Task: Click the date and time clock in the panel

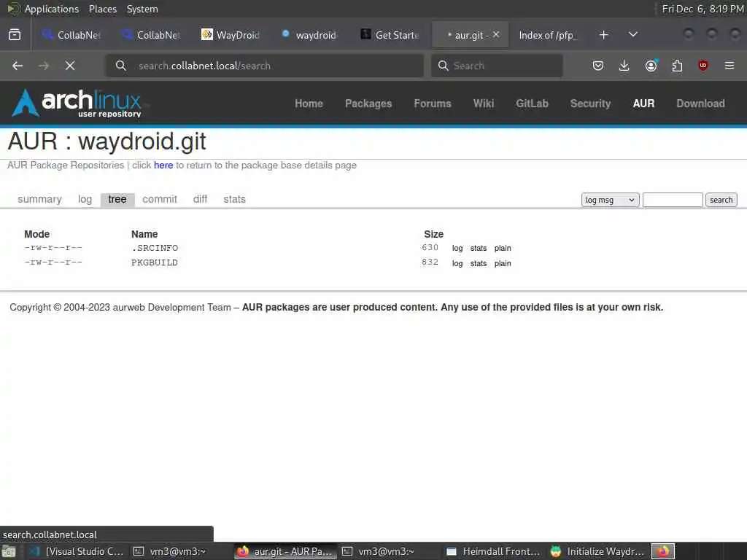Action: tap(703, 9)
